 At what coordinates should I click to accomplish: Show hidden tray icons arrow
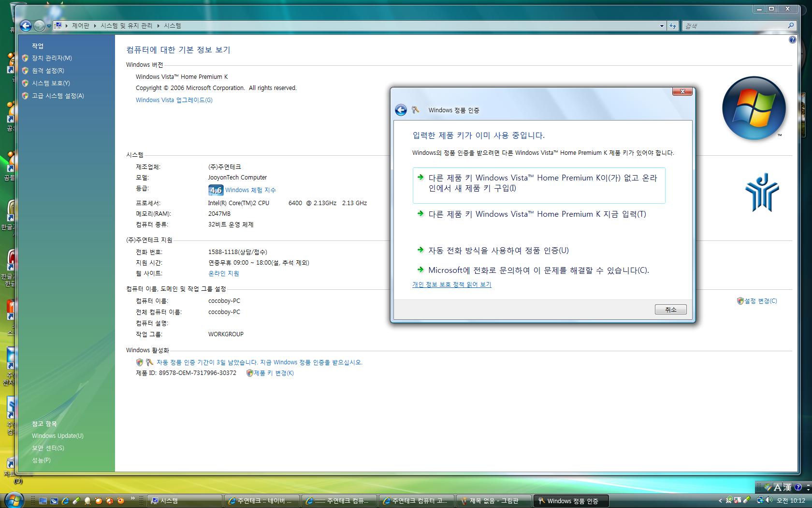pyautogui.click(x=720, y=501)
